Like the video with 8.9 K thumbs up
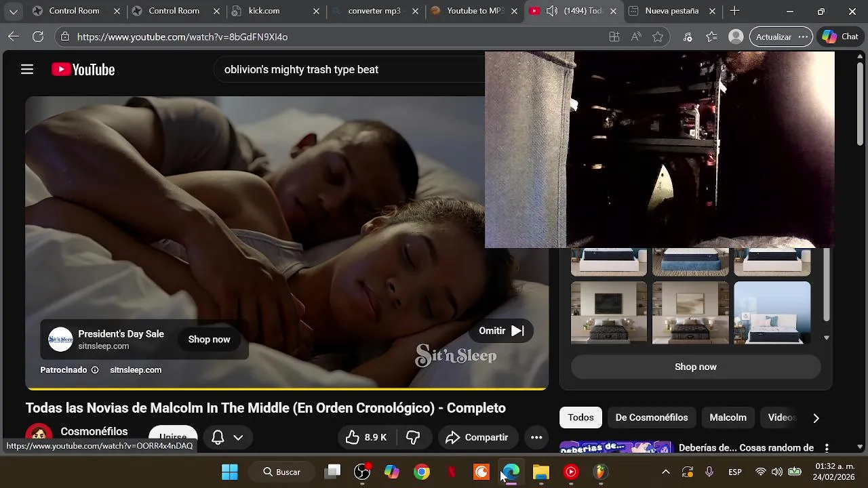Viewport: 868px width, 488px height. tap(367, 437)
